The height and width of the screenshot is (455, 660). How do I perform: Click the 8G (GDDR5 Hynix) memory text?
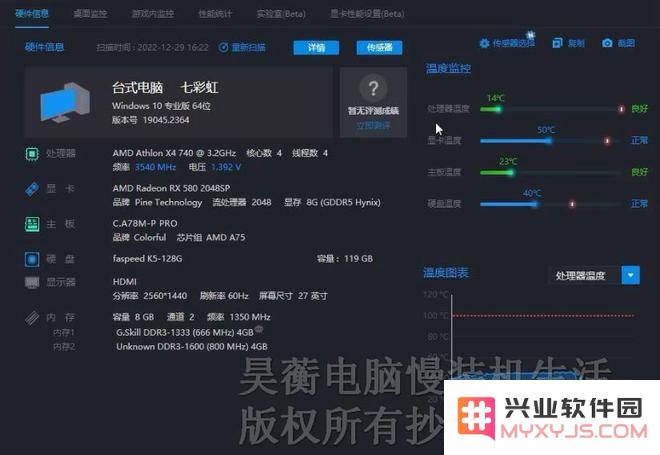[x=343, y=202]
